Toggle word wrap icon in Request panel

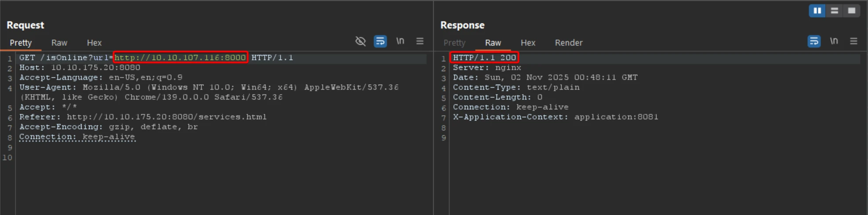coord(380,41)
